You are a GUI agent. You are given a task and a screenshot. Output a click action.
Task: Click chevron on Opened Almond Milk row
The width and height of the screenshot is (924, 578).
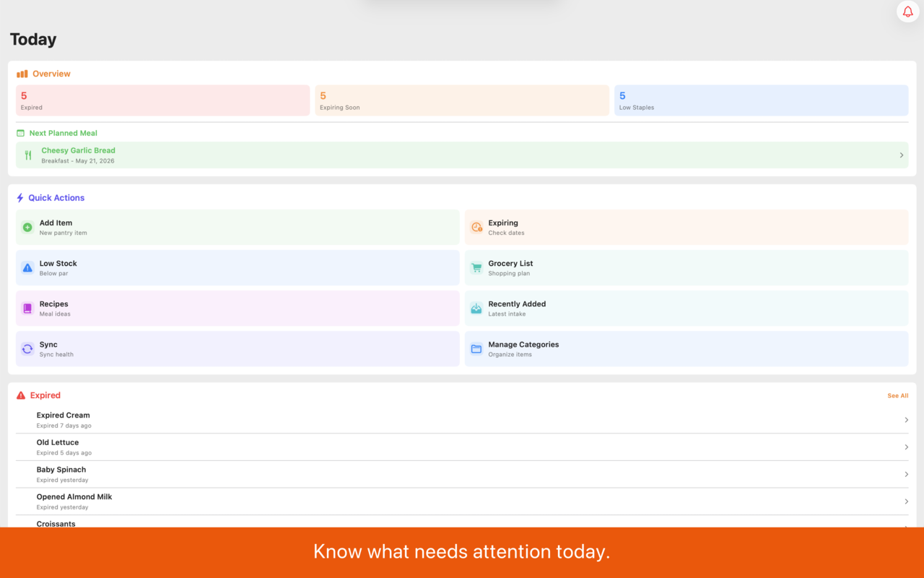[x=907, y=501]
